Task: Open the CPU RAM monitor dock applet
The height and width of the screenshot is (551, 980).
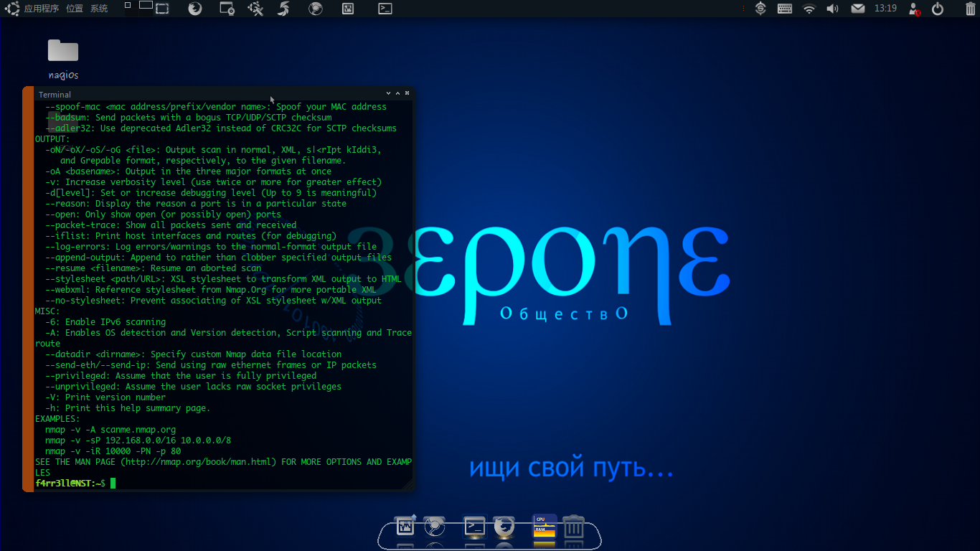Action: pyautogui.click(x=545, y=527)
